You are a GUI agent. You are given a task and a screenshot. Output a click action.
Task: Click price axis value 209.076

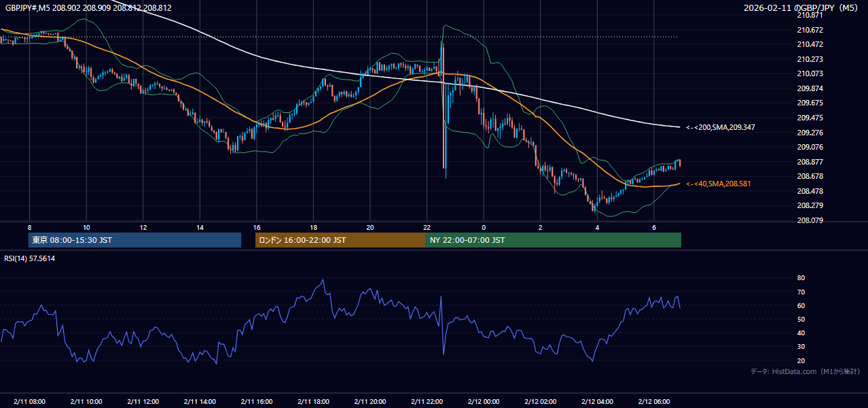[x=810, y=147]
